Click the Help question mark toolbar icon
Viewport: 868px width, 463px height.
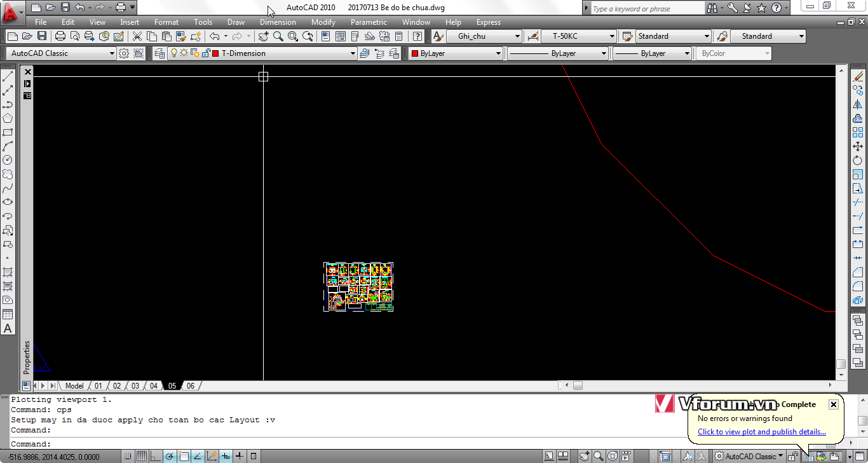[417, 36]
